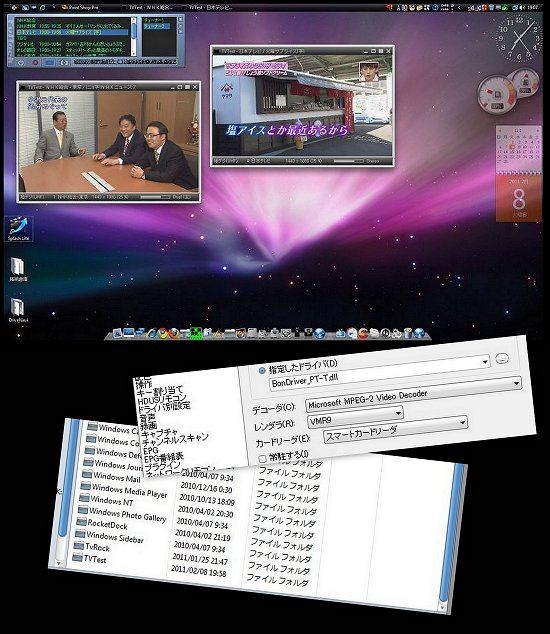Click the red record icon in TvRock panel
The height and width of the screenshot is (634, 550).
point(35,63)
